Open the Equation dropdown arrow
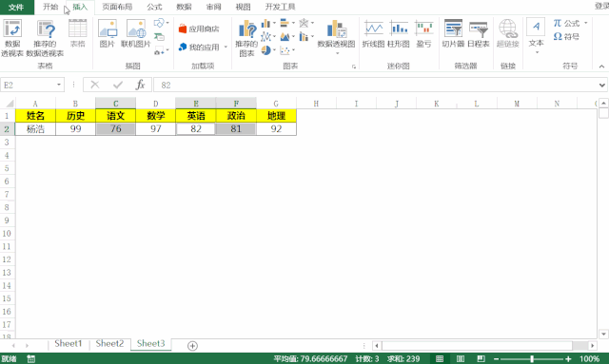 click(x=585, y=23)
